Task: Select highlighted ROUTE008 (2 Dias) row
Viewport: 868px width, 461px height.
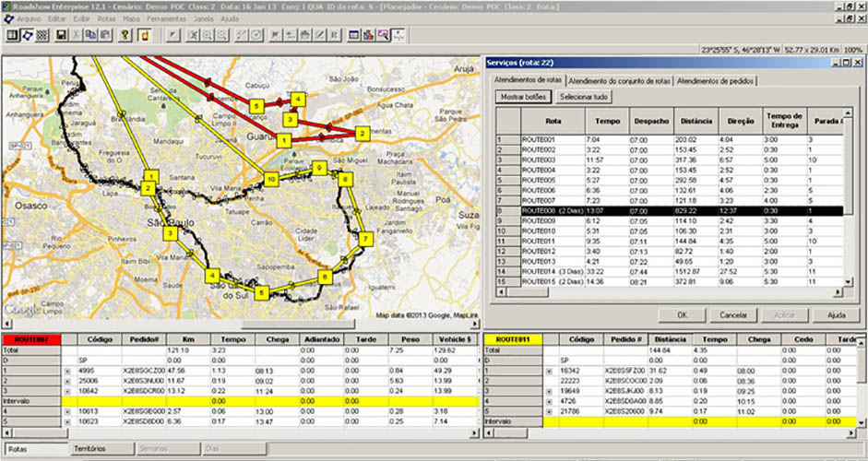Action: 670,211
